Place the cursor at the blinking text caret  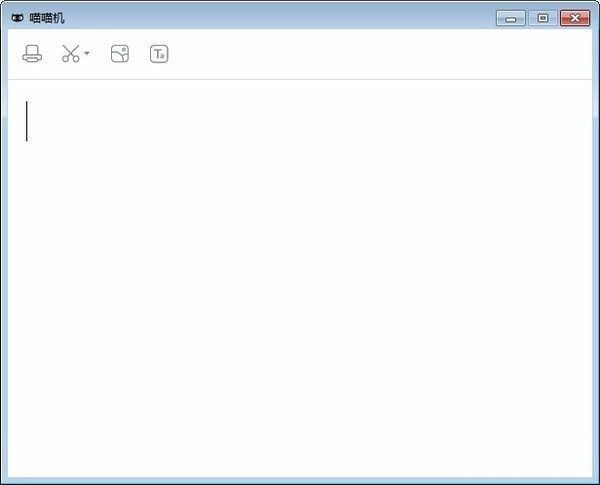(x=26, y=121)
